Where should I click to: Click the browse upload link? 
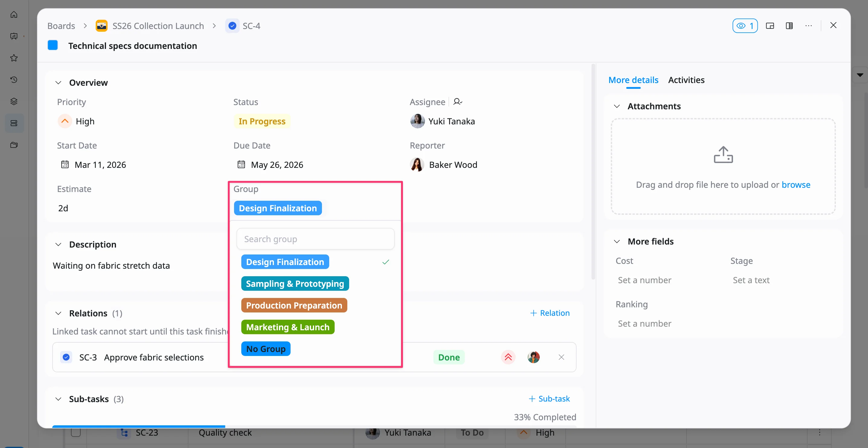tap(796, 184)
